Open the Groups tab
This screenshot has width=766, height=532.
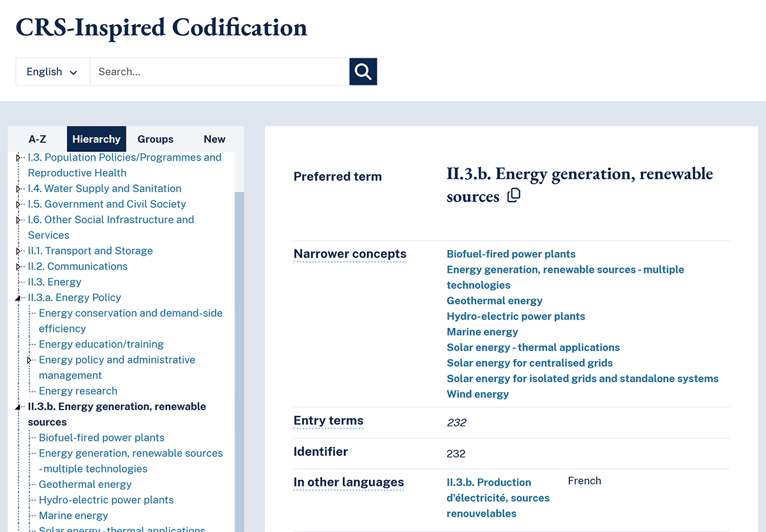point(155,138)
